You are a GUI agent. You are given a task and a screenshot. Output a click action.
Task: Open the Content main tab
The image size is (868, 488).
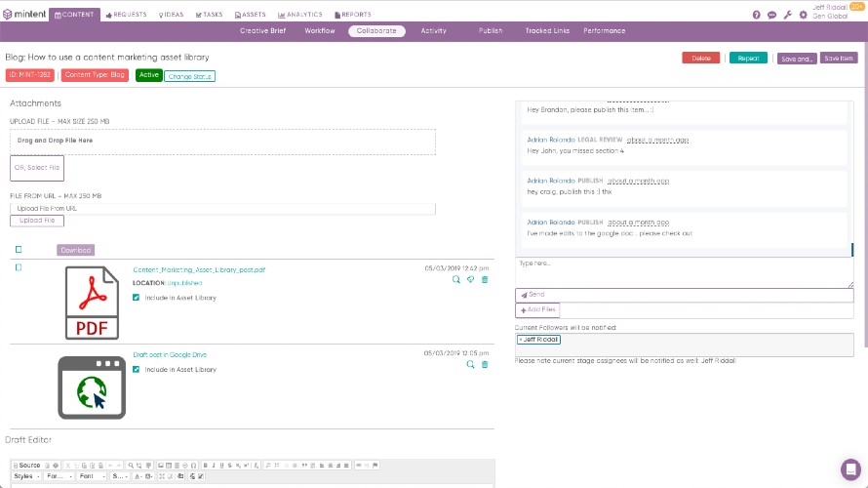[74, 15]
